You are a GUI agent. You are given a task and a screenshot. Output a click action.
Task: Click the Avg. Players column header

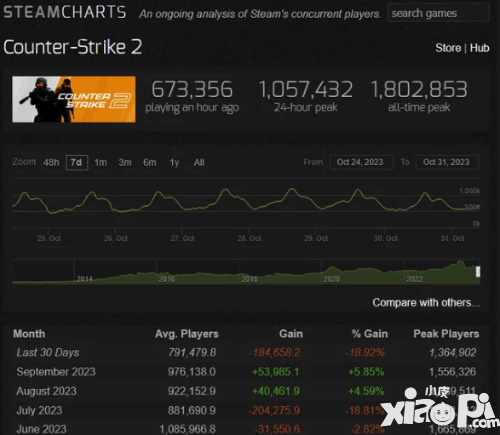point(187,334)
